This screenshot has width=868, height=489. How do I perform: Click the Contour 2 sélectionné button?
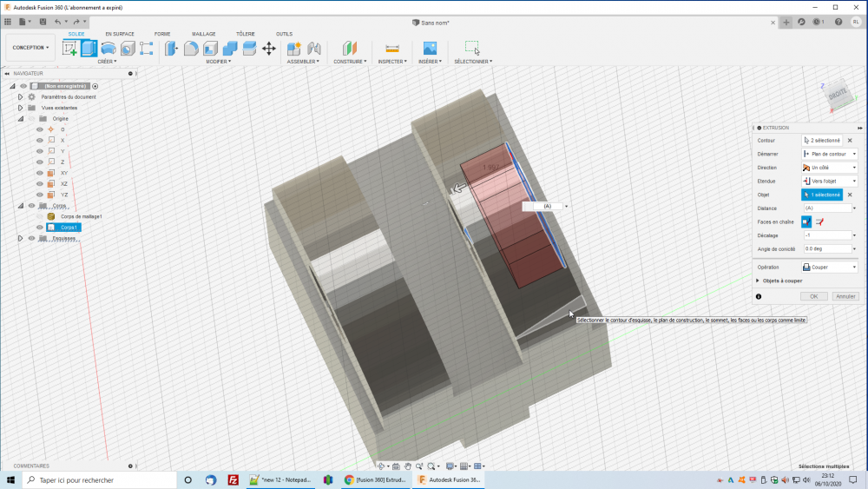pos(822,141)
